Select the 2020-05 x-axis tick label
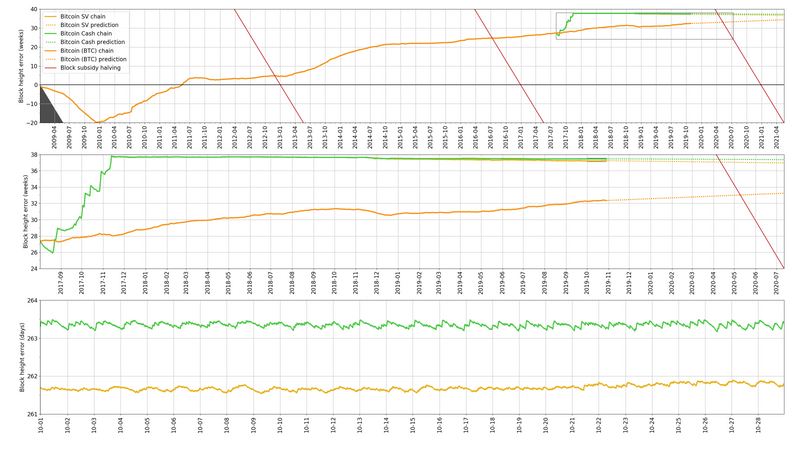 735,283
